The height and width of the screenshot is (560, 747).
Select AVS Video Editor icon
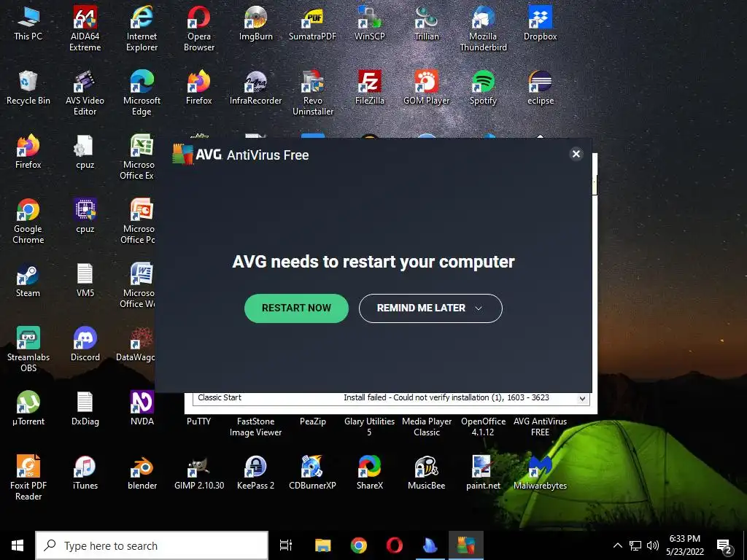pos(85,93)
